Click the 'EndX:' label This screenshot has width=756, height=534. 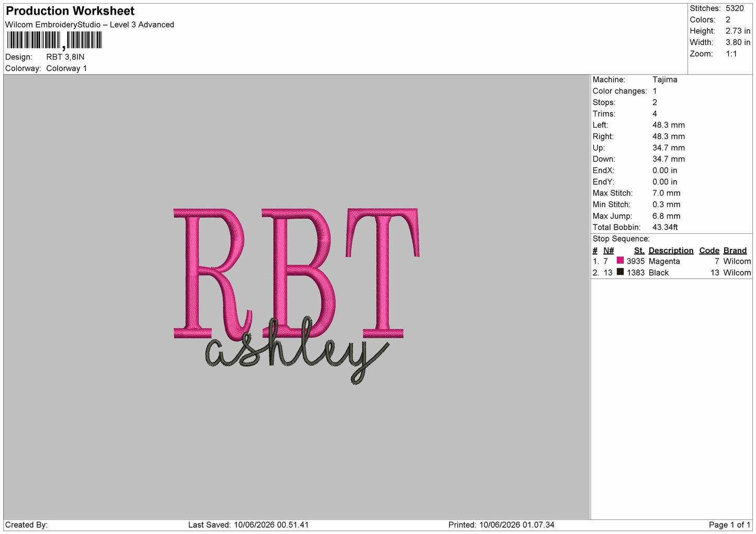[x=603, y=171]
